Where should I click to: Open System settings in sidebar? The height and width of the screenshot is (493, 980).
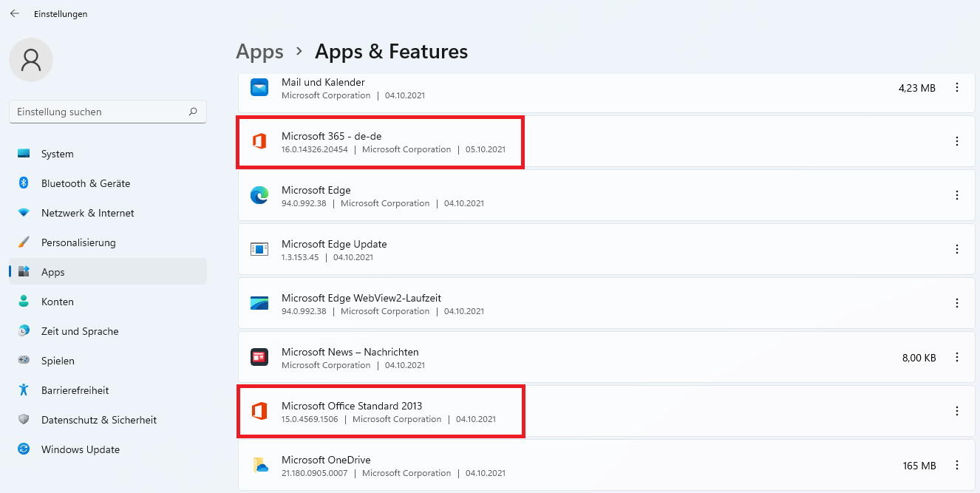(58, 154)
